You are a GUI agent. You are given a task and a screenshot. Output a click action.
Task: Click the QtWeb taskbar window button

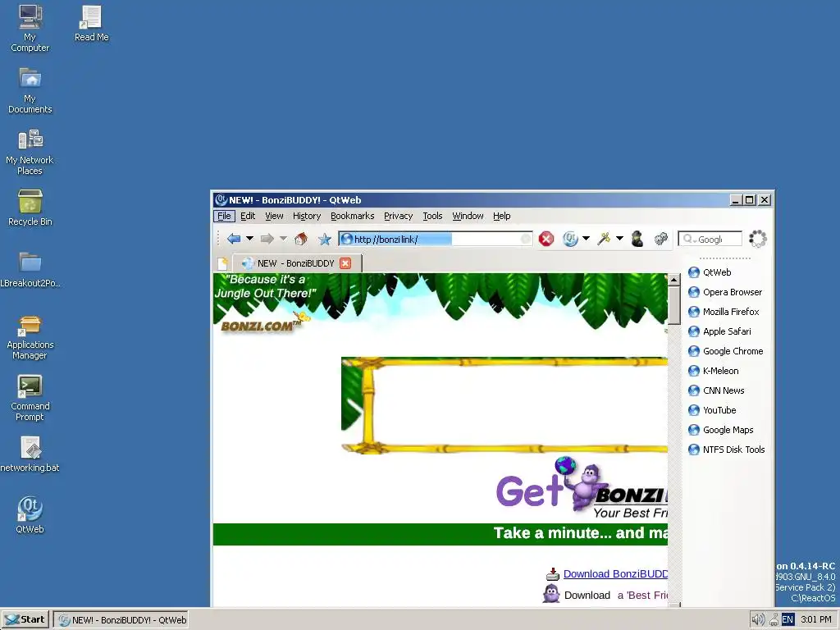point(121,620)
